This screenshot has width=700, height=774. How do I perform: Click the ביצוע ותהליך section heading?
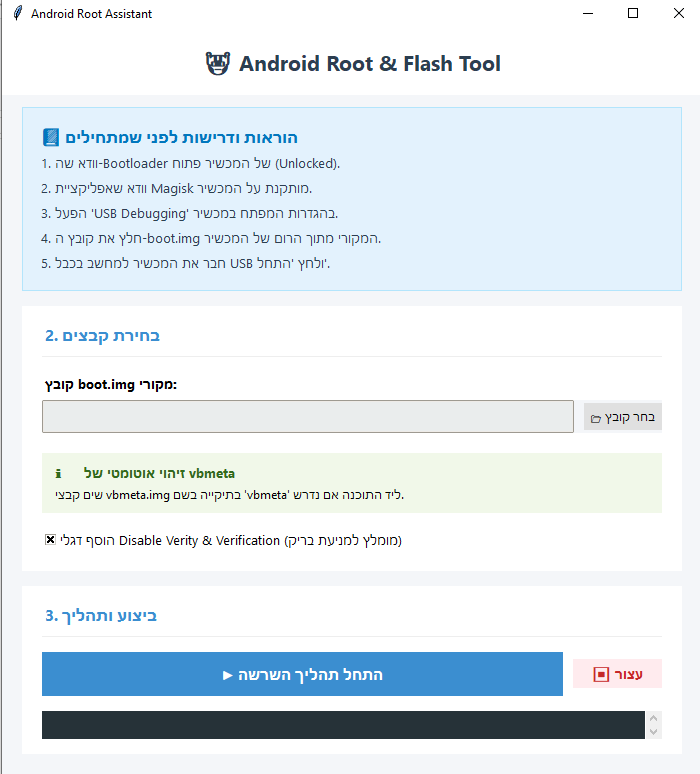coord(101,615)
